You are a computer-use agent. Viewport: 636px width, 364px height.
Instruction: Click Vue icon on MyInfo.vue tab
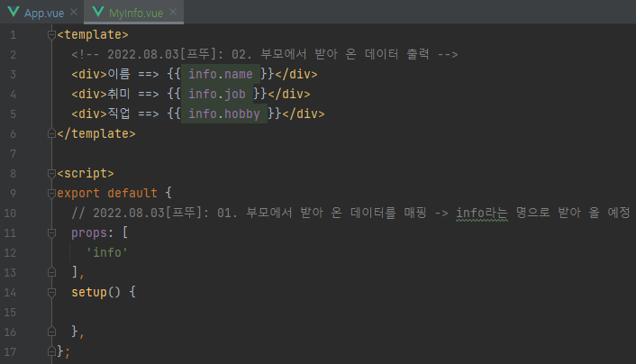click(x=98, y=12)
